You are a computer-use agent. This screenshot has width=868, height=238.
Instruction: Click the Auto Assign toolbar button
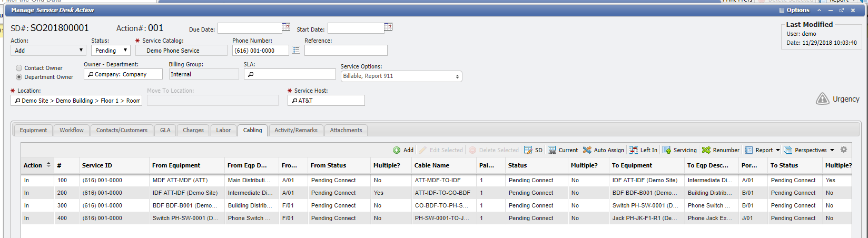coord(603,150)
